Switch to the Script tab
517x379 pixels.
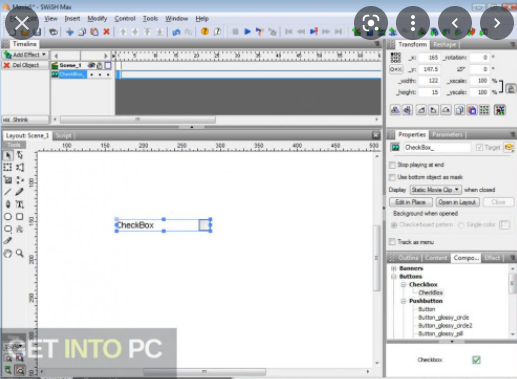coord(63,136)
